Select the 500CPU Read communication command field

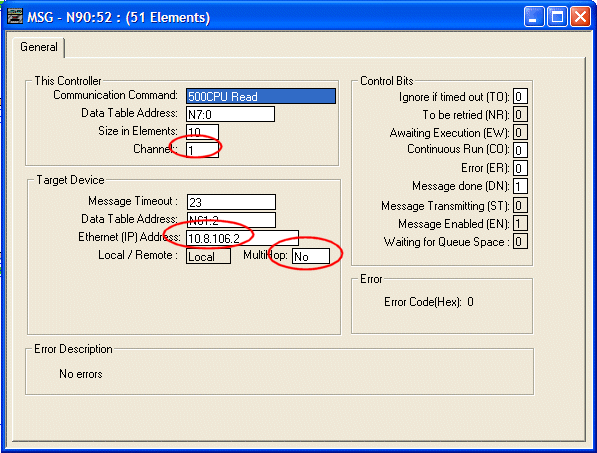click(x=261, y=96)
